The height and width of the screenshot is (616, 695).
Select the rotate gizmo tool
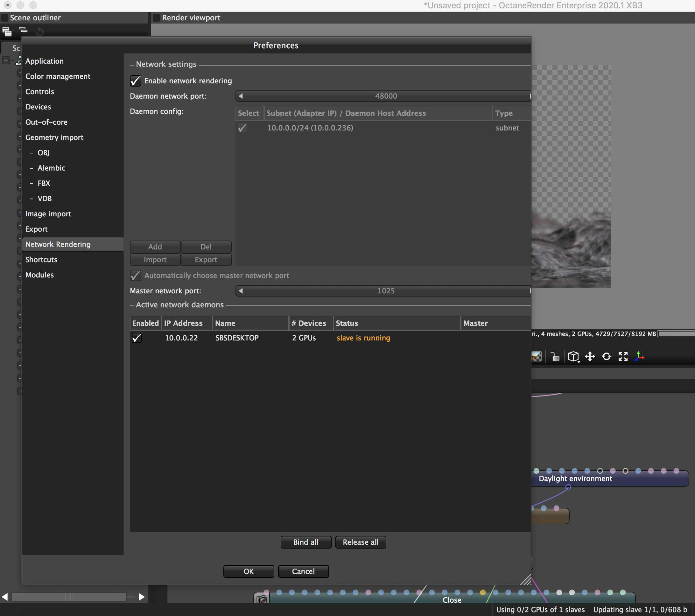pyautogui.click(x=606, y=357)
